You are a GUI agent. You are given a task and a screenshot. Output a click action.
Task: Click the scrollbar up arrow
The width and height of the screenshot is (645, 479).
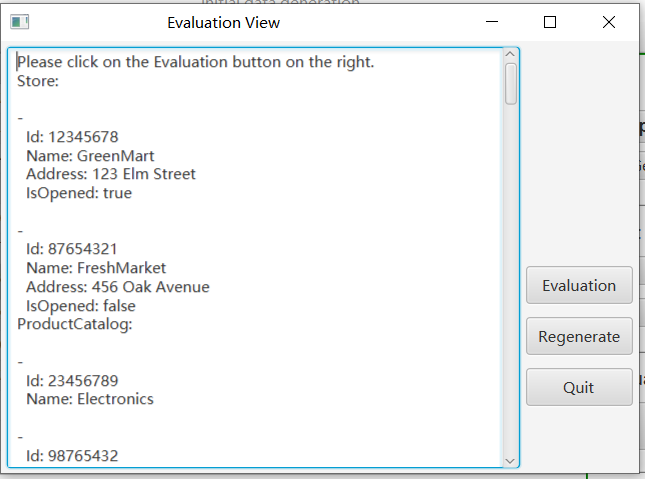(x=511, y=55)
